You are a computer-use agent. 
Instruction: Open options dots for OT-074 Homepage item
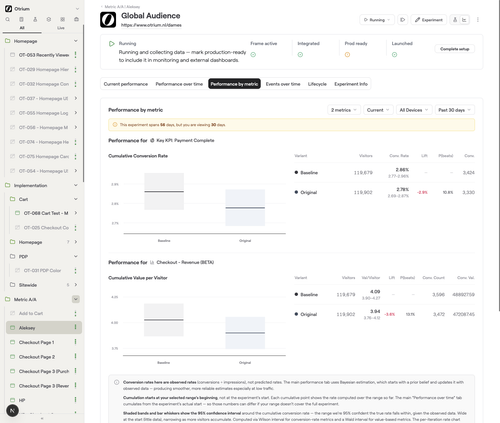(x=75, y=142)
